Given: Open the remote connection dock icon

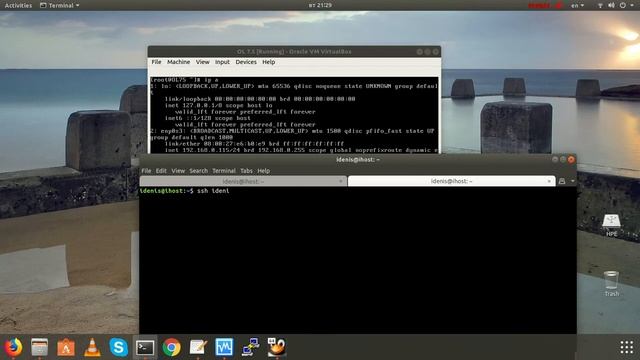Looking at the screenshot, I should [250, 347].
